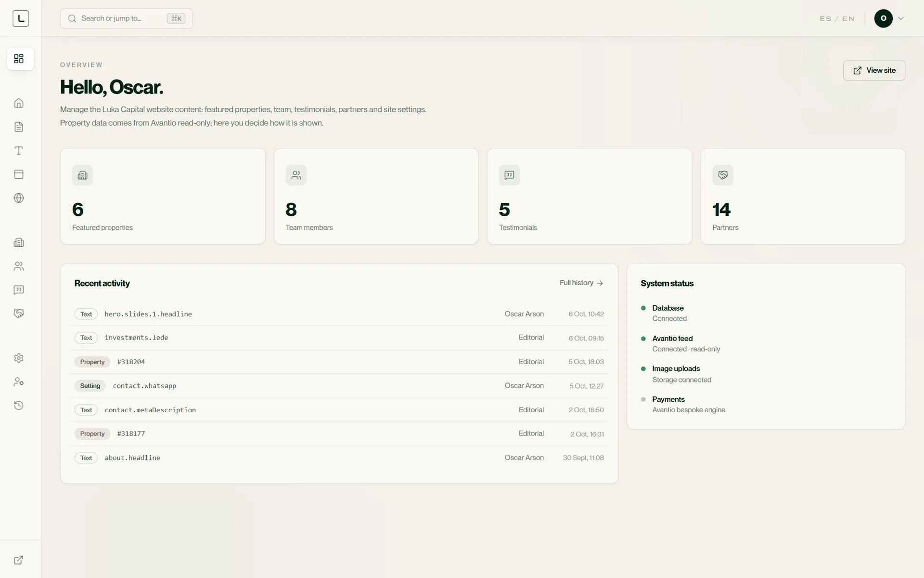Click contact.whatsapp setting entry

[339, 386]
